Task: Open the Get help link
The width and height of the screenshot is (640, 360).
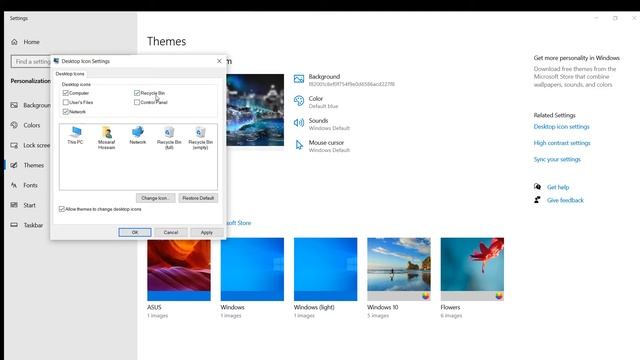Action: [x=558, y=187]
